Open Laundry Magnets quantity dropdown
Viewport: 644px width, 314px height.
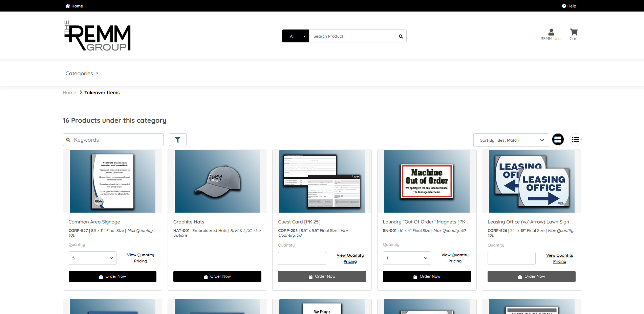(x=407, y=258)
